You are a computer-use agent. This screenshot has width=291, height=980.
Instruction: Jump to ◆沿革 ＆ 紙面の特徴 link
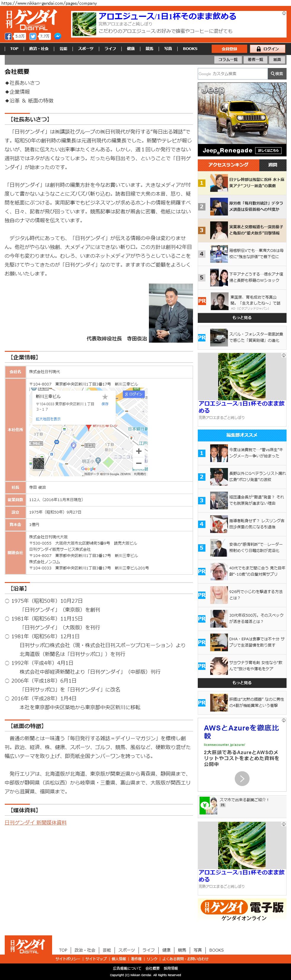tap(29, 101)
